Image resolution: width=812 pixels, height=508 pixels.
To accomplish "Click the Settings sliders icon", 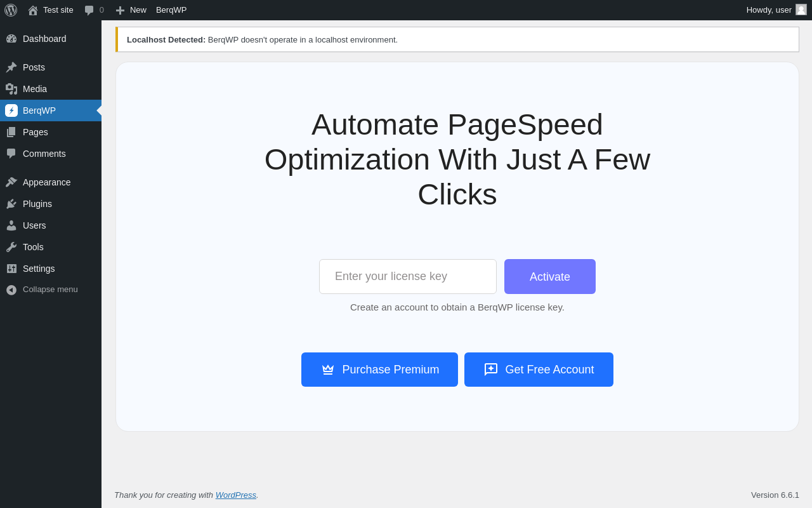I will click(11, 269).
